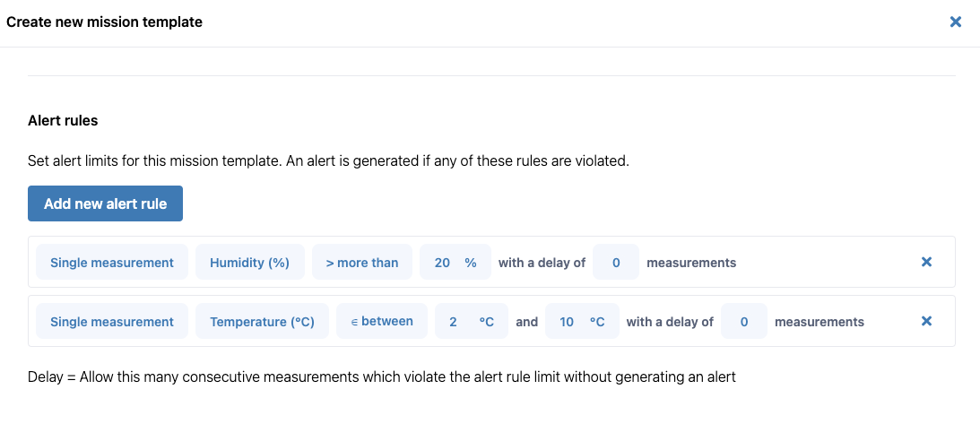Open the Humidity (%) parameter dropdown

249,263
